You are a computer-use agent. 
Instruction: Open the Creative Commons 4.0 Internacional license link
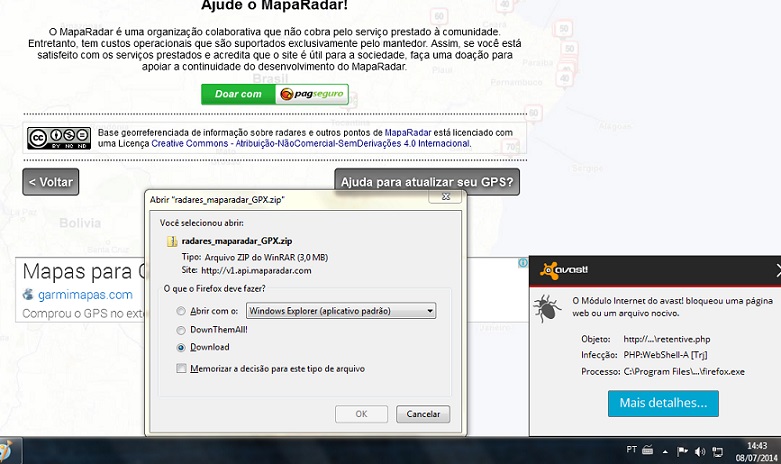pos(310,143)
